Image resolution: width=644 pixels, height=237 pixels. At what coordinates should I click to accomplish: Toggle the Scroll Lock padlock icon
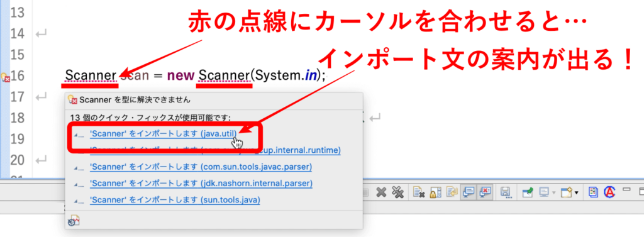435,192
